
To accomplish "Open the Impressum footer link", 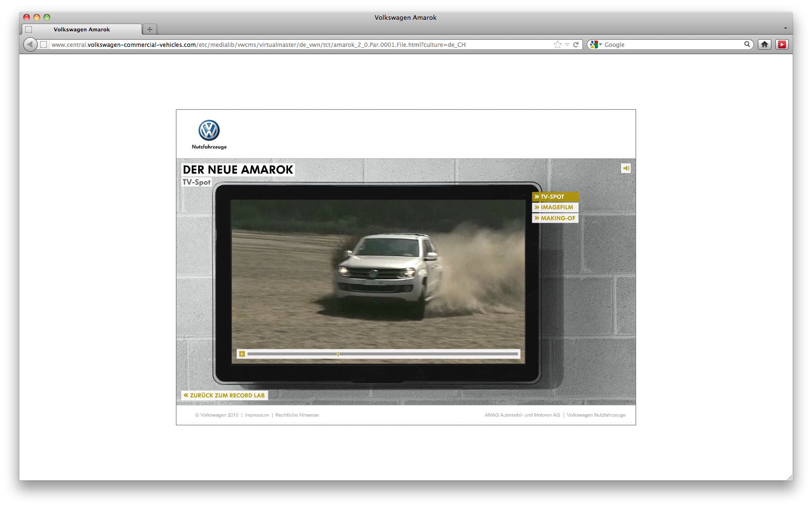I will pos(257,415).
